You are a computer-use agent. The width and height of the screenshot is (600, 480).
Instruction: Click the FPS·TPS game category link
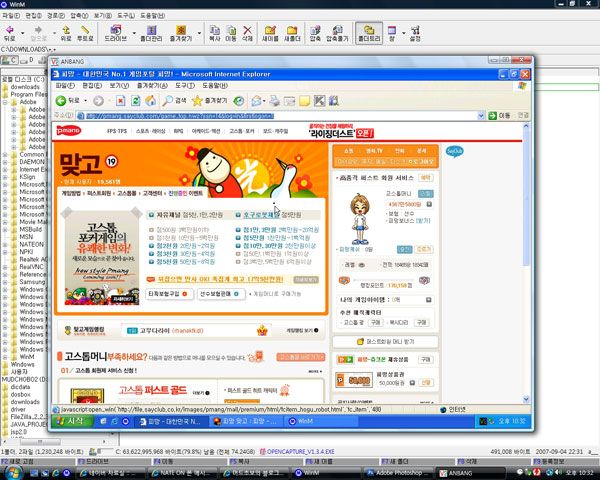117,131
